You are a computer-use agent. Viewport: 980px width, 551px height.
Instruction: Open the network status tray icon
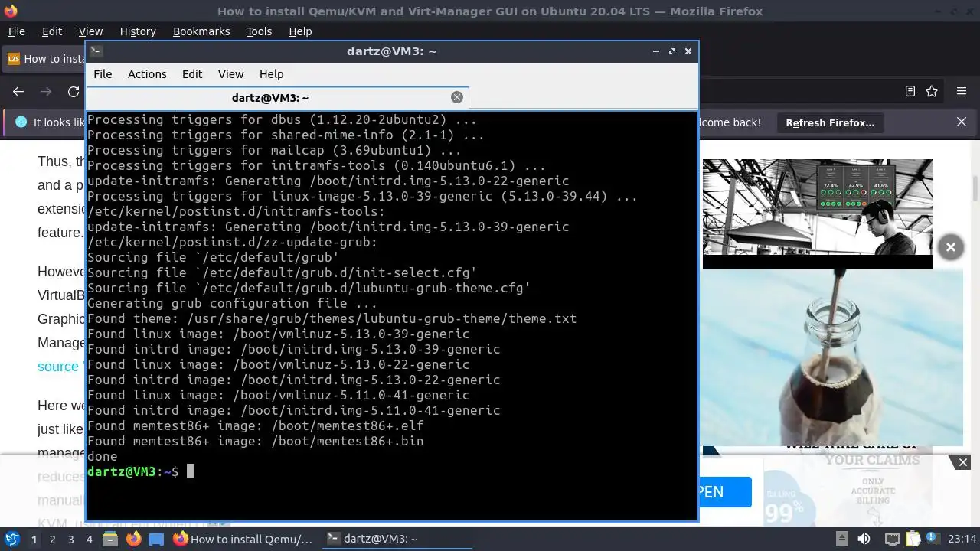point(891,539)
